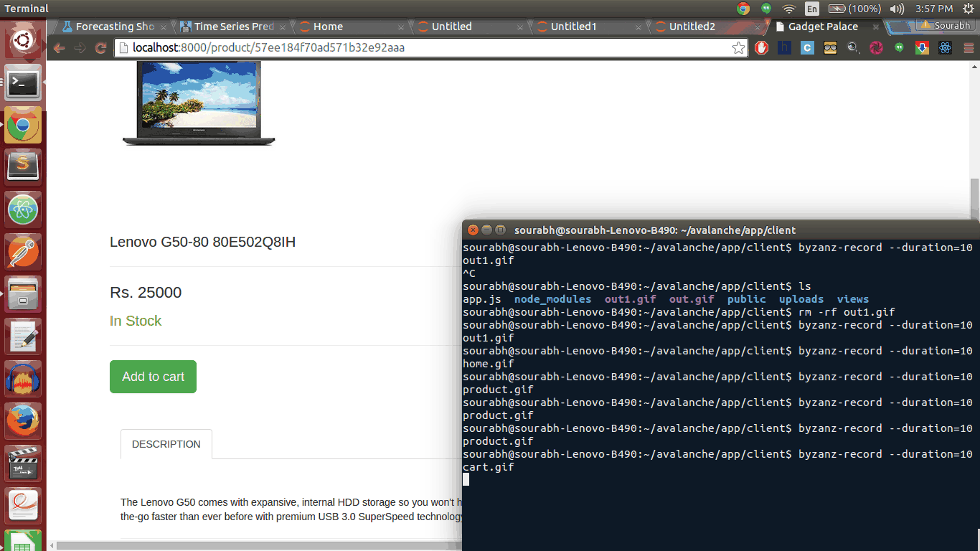980x551 pixels.
Task: Click the terminal window title bar text
Action: coord(655,230)
